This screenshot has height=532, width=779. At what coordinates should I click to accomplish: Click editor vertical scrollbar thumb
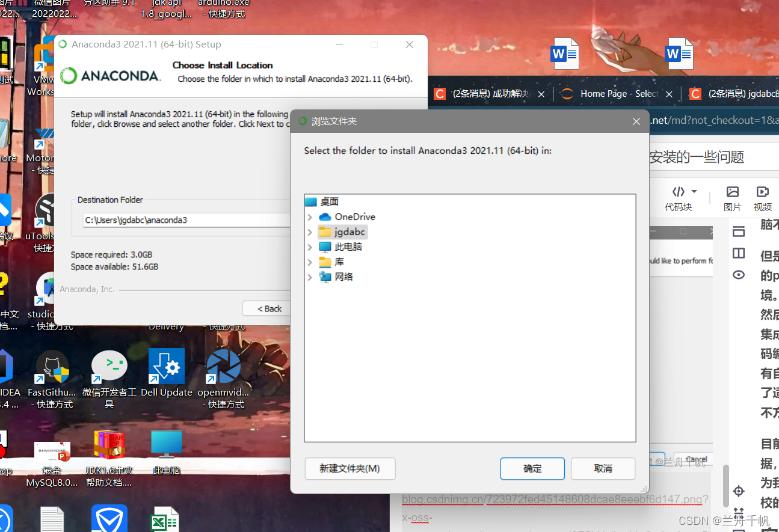[x=726, y=487]
